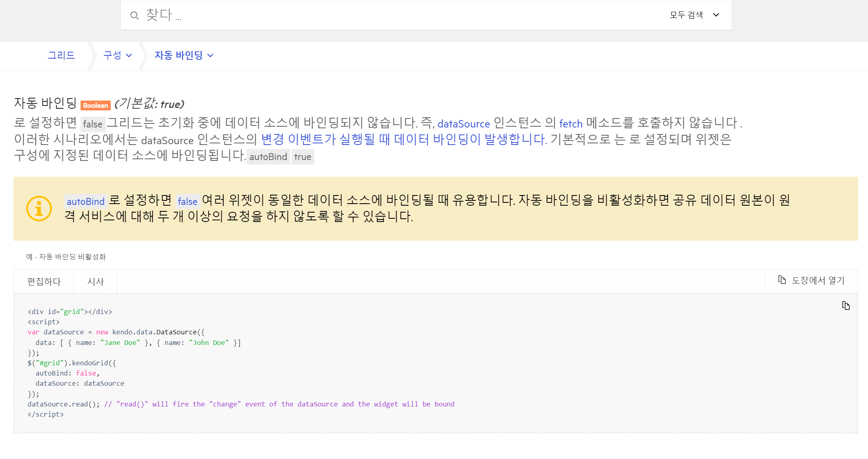Click the Boolean type badge
Image resolution: width=868 pixels, height=459 pixels.
point(96,105)
